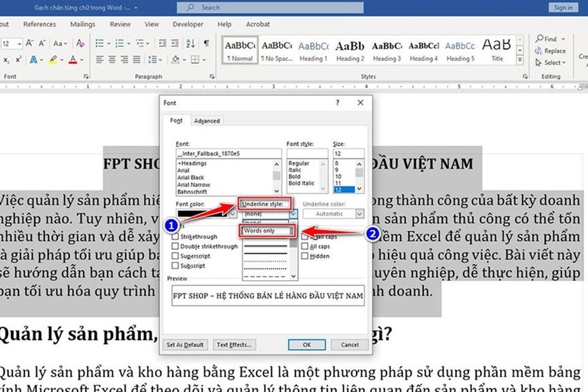The height and width of the screenshot is (392, 588).
Task: Click the Align Right icon
Action: 124,60
